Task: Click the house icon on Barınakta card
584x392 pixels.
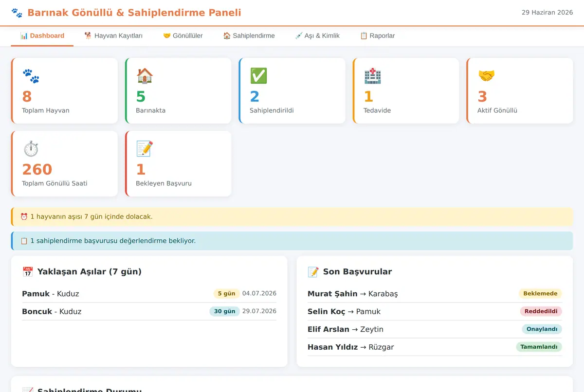Action: click(x=145, y=76)
